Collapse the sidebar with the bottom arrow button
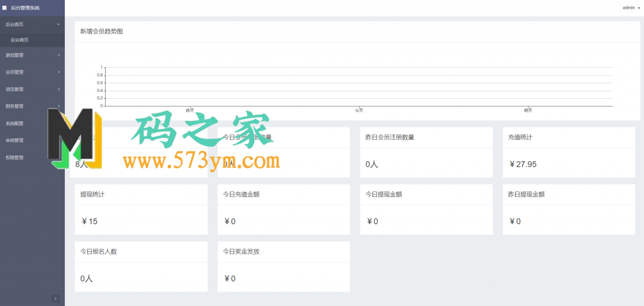644x306 pixels. 56,298
